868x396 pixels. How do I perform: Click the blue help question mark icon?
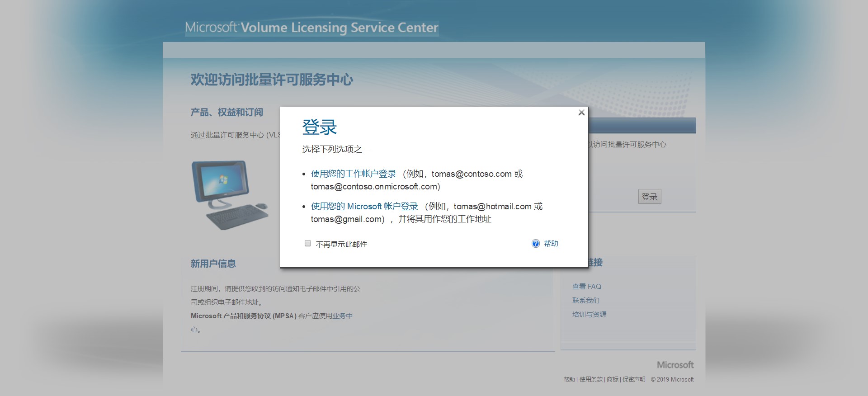536,243
